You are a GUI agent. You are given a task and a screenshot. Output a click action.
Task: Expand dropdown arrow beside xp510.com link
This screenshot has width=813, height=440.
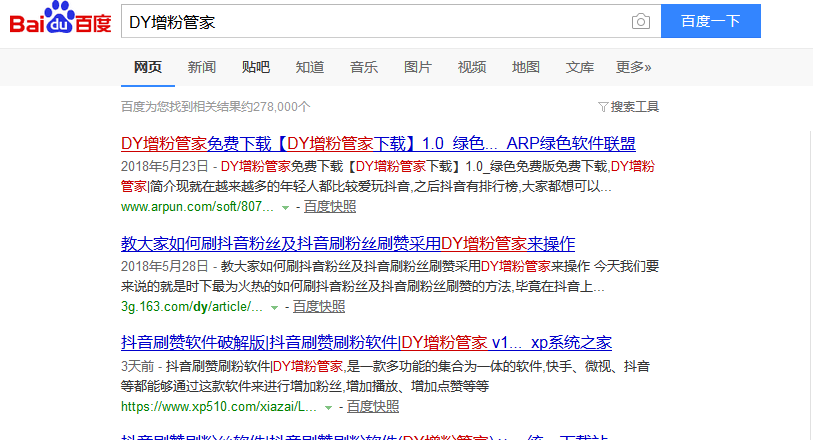click(x=327, y=407)
